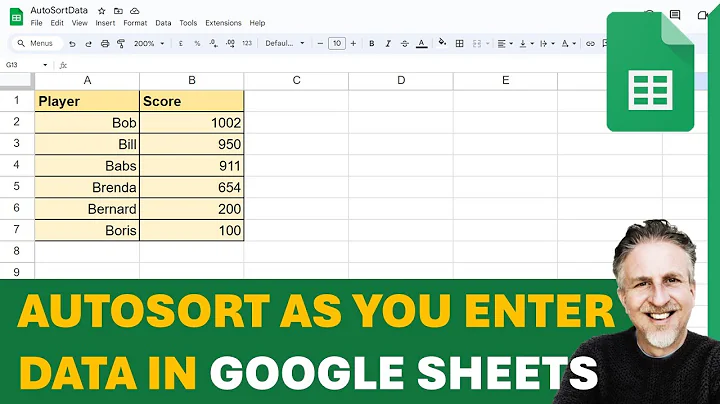Select the cell containing Boris
This screenshot has height=404, width=720.
coord(87,230)
